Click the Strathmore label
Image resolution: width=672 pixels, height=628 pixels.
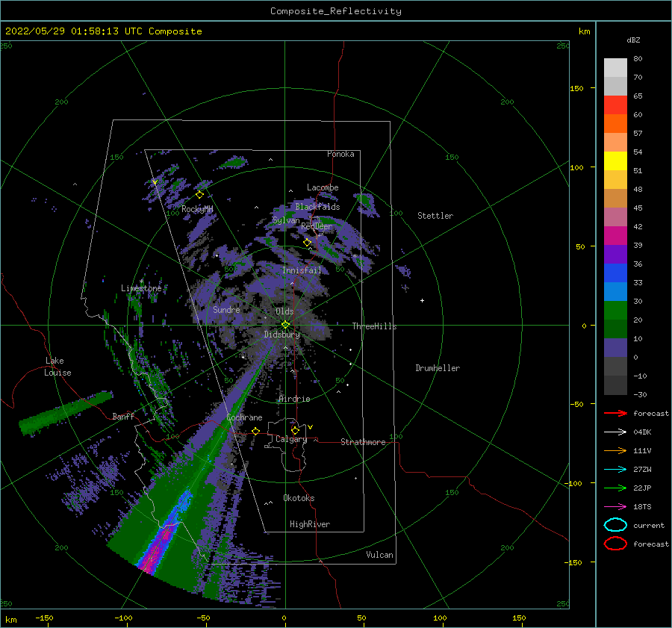[x=363, y=442]
